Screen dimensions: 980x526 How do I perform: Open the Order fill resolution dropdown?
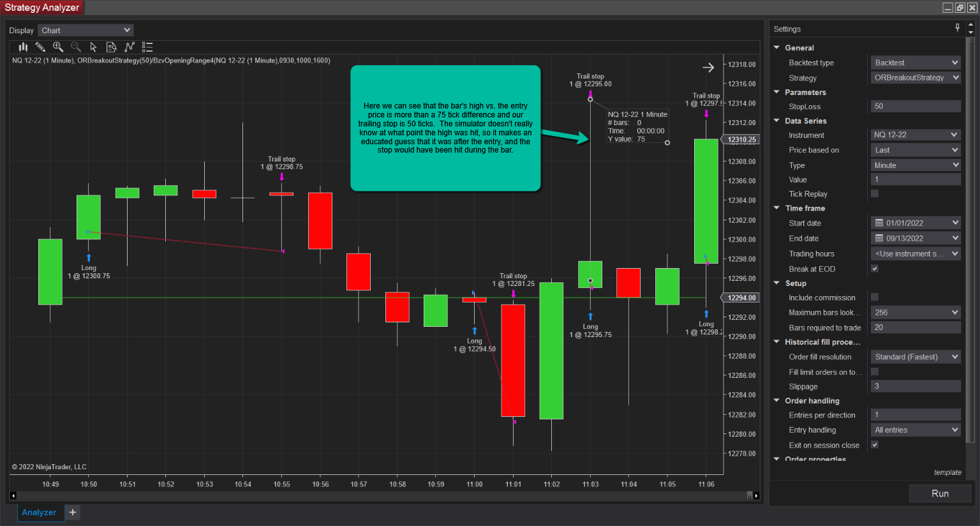click(x=916, y=357)
